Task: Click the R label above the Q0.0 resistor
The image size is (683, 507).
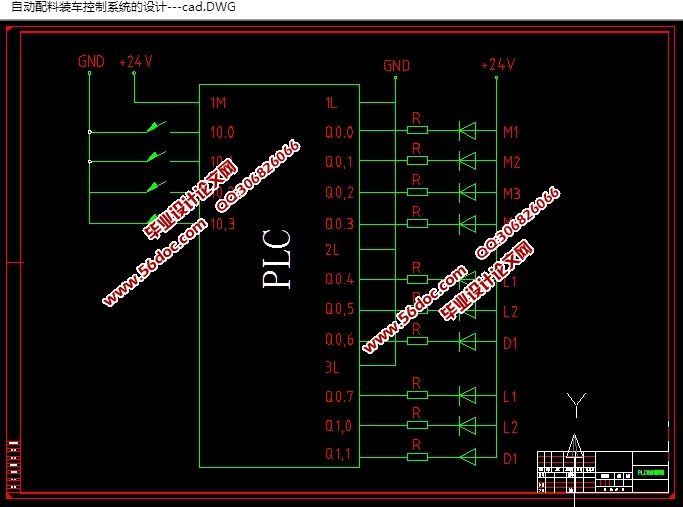Action: (416, 118)
